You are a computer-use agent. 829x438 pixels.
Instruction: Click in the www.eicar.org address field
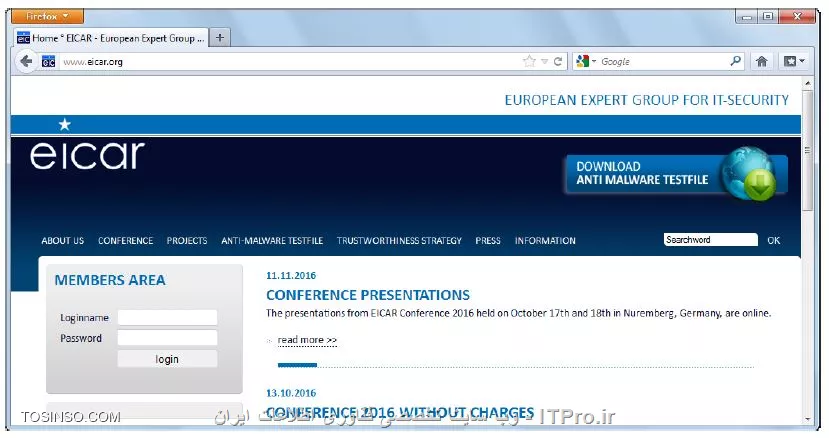coord(291,61)
